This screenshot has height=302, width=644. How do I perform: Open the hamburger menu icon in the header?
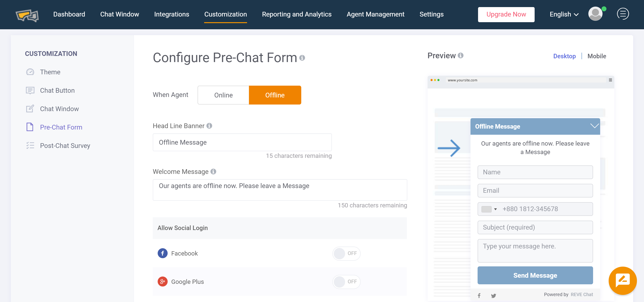(623, 14)
